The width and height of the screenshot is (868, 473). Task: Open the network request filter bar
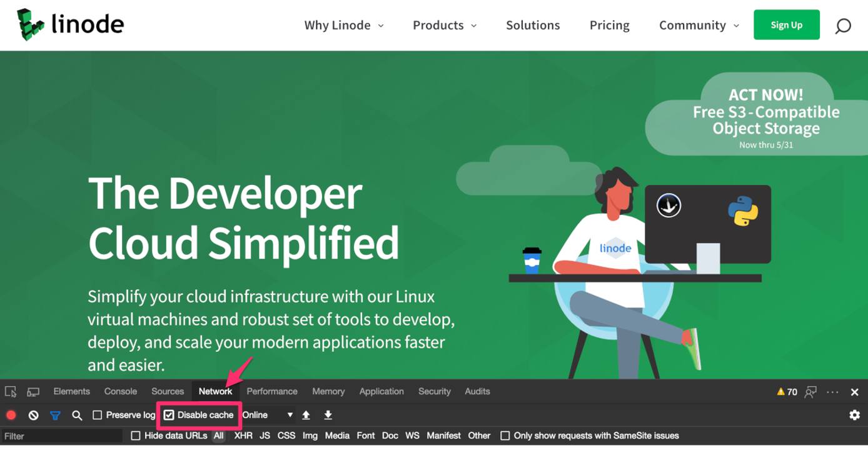click(x=55, y=414)
